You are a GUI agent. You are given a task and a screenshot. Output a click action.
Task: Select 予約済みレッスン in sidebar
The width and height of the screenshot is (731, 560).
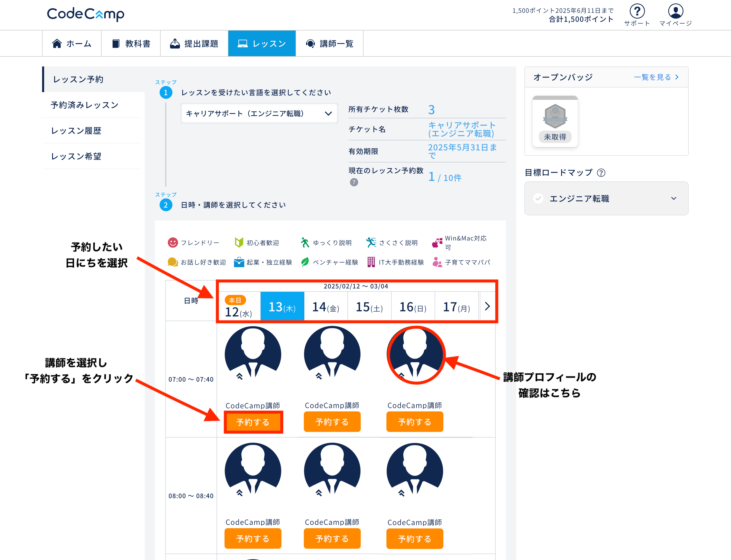click(85, 105)
